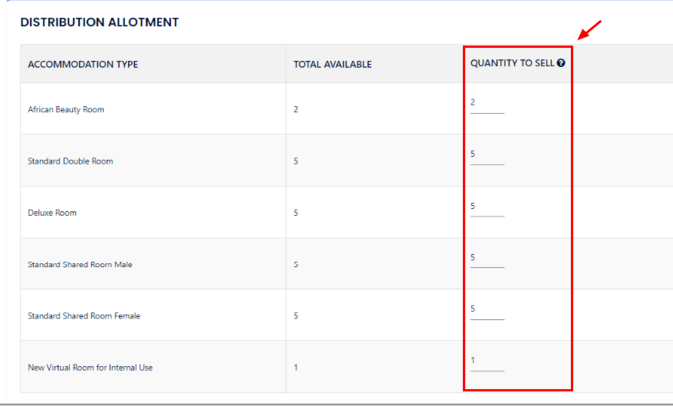The height and width of the screenshot is (406, 673).
Task: Select the African Beauty Room row label
Action: [x=66, y=109]
